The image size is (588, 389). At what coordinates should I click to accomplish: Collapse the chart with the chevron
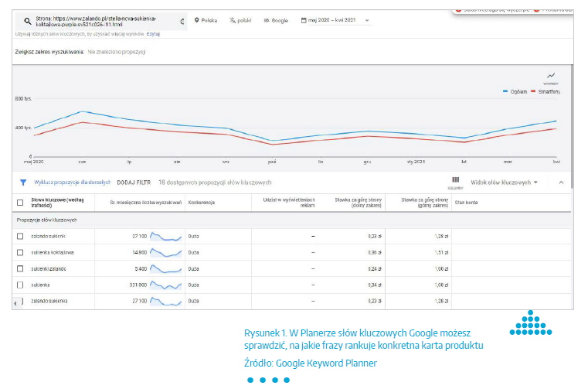click(x=561, y=183)
